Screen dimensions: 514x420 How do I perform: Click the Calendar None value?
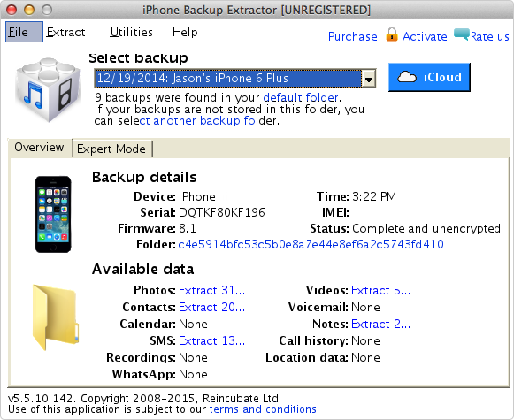click(x=193, y=324)
